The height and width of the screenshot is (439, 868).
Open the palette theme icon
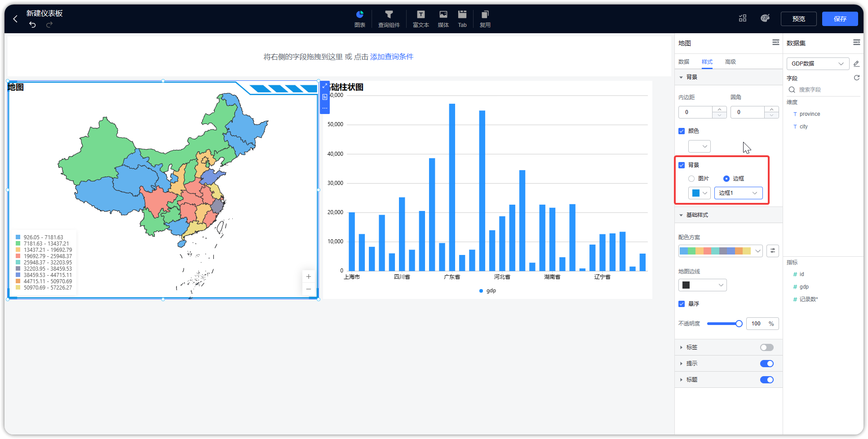[765, 18]
